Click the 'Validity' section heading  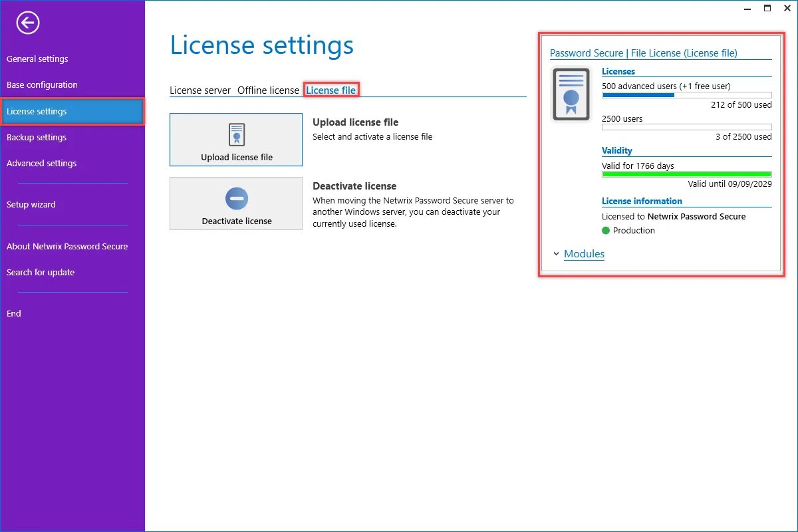(x=617, y=151)
